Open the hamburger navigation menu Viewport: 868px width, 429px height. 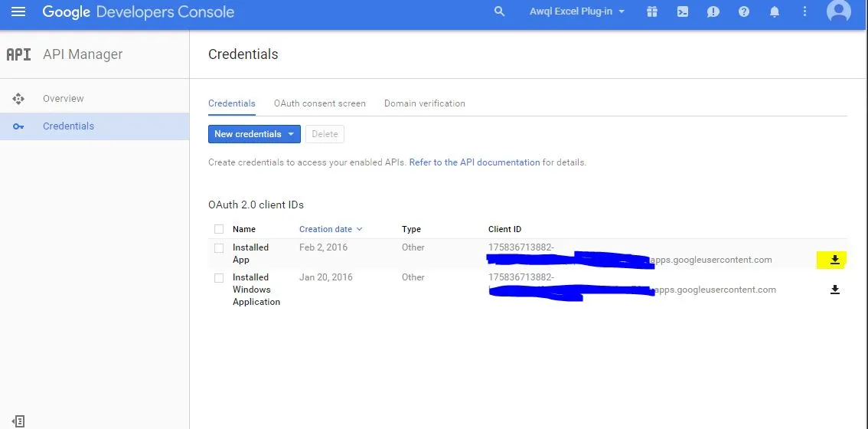click(18, 11)
